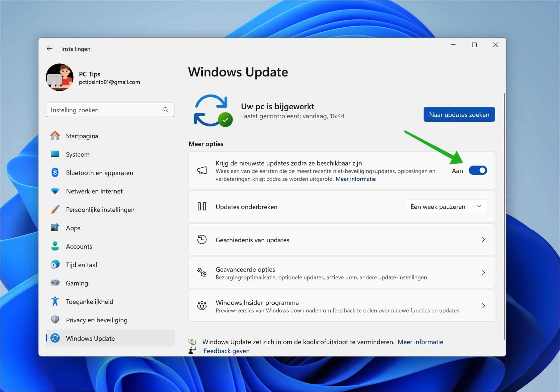Open the Feedback geven link
This screenshot has height=392, width=560.
pyautogui.click(x=226, y=351)
